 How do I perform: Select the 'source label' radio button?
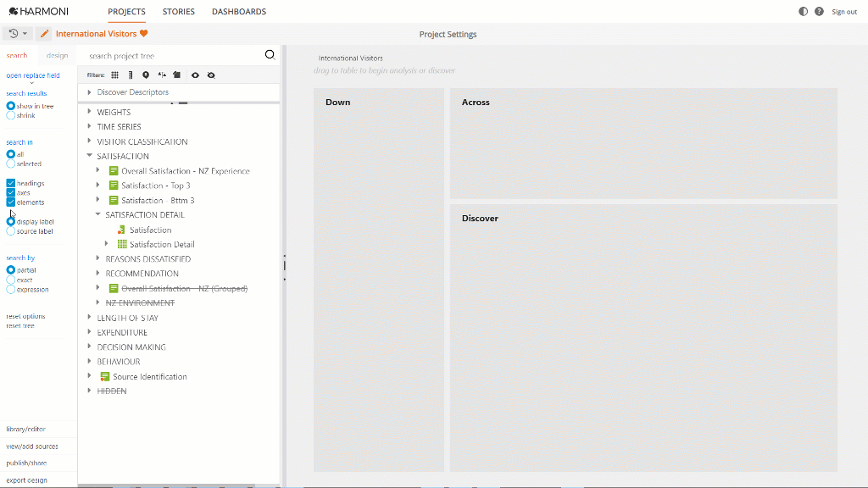tap(10, 231)
